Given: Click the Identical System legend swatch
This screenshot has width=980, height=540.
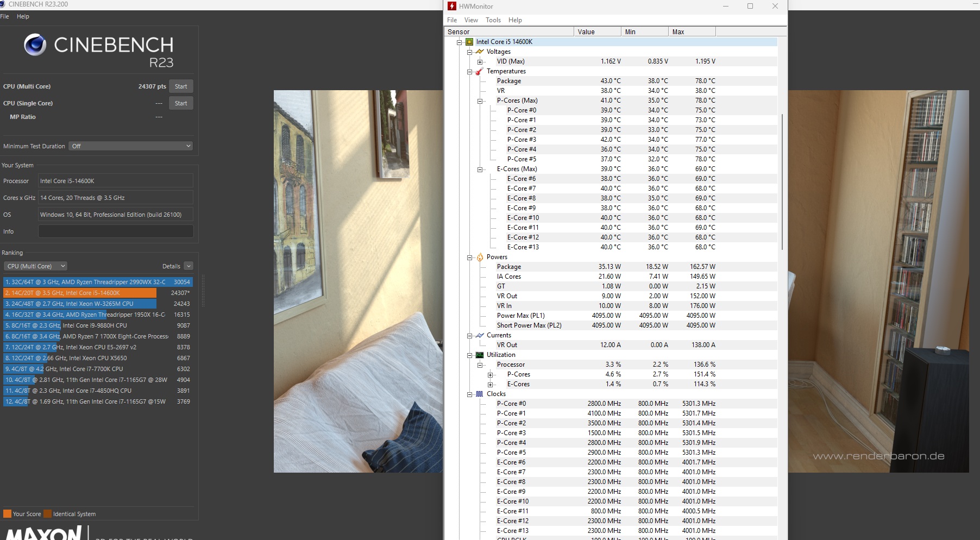Looking at the screenshot, I should pos(47,514).
